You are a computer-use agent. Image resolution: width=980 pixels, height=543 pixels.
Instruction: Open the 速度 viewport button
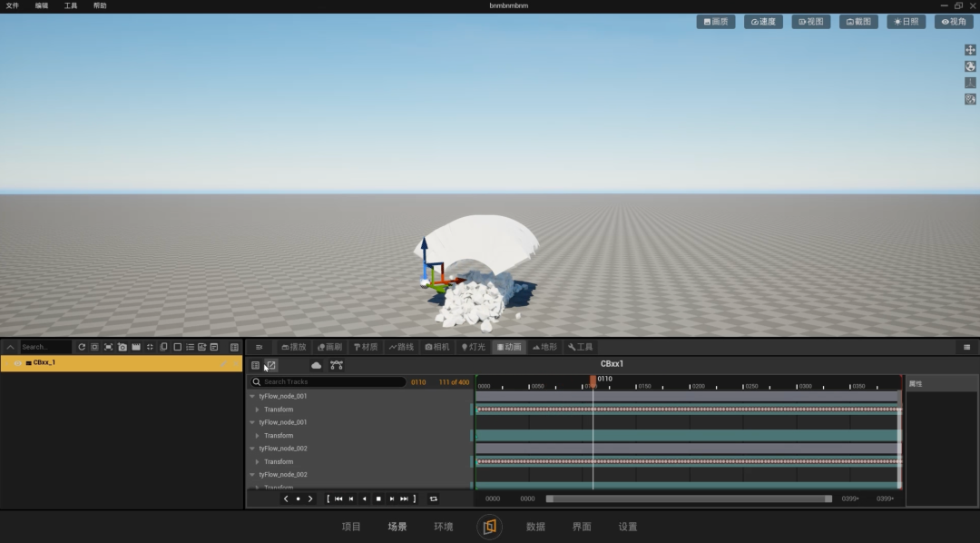(x=763, y=21)
